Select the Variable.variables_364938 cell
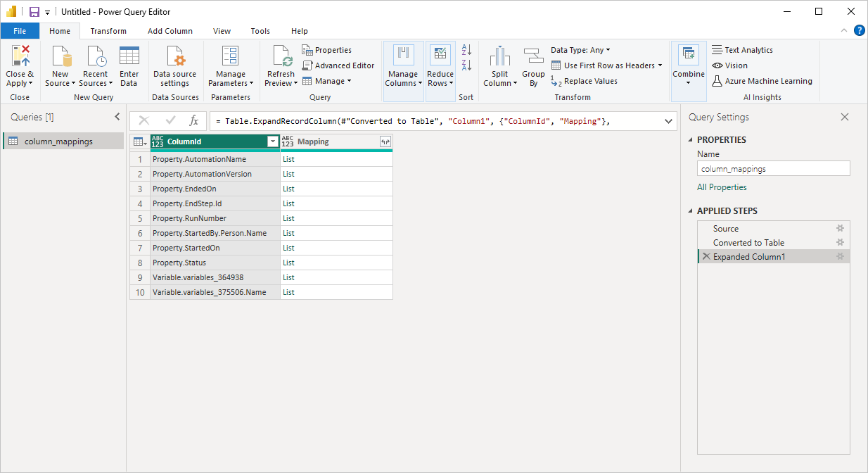This screenshot has width=868, height=473. tap(215, 277)
